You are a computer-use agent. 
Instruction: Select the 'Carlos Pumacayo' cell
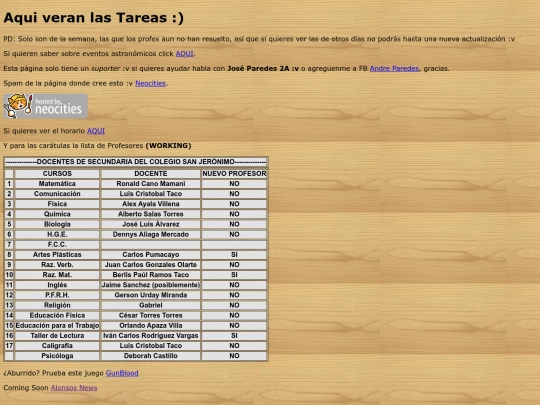tap(150, 255)
